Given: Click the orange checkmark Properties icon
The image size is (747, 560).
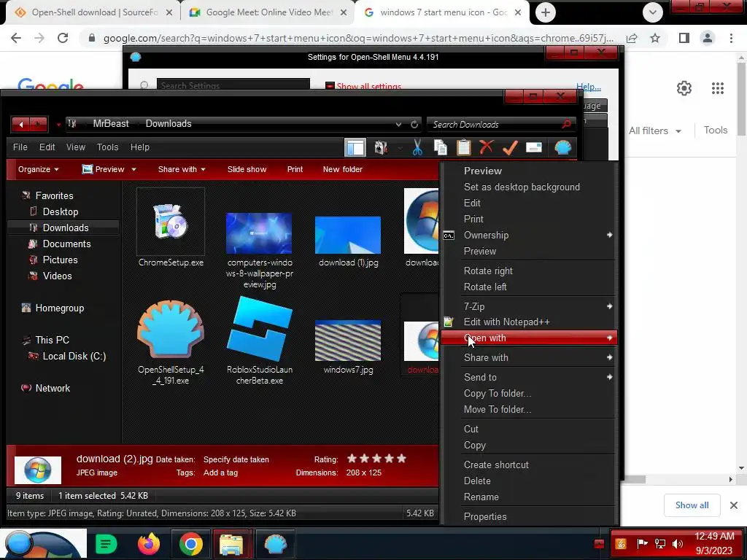Looking at the screenshot, I should pyautogui.click(x=510, y=147).
